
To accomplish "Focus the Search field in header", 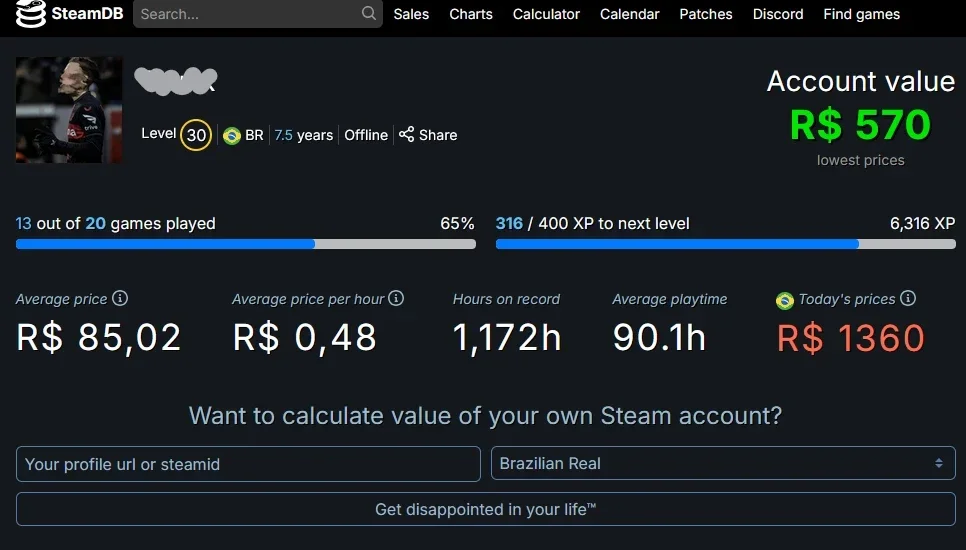I will click(258, 14).
